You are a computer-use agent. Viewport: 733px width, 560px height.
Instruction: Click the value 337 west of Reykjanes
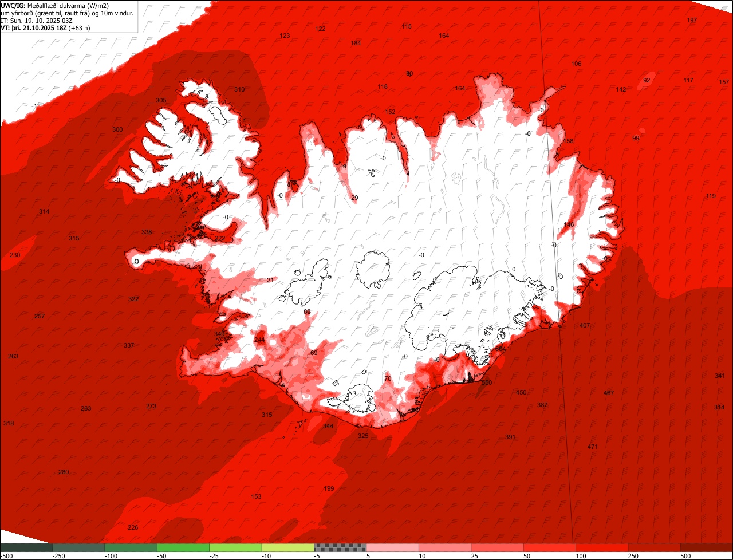(129, 345)
